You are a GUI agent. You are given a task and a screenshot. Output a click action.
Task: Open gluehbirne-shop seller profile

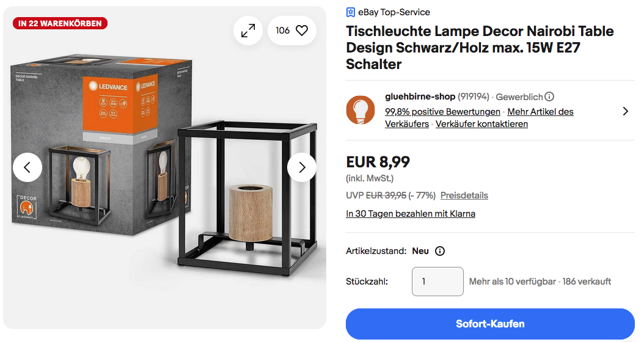pos(420,96)
